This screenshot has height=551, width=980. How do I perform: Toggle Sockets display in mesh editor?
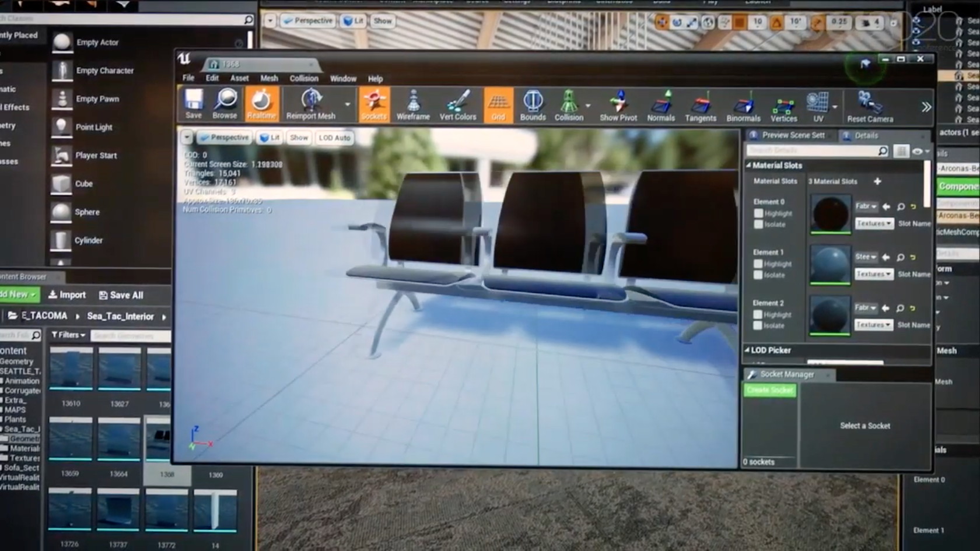pos(374,104)
